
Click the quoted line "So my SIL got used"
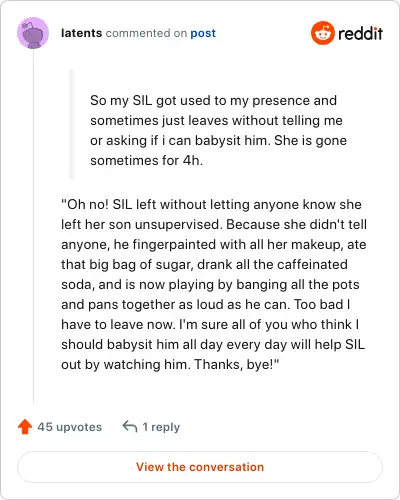point(213,100)
